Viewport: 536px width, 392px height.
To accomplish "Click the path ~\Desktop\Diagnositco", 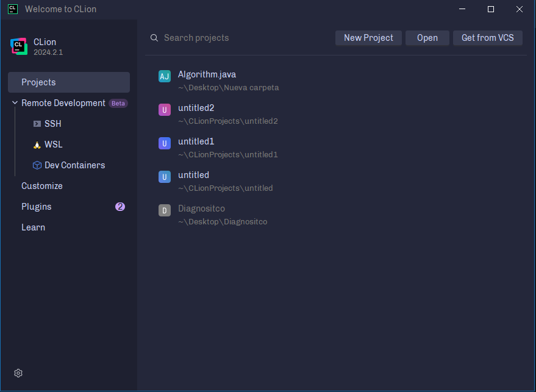I will pos(223,222).
